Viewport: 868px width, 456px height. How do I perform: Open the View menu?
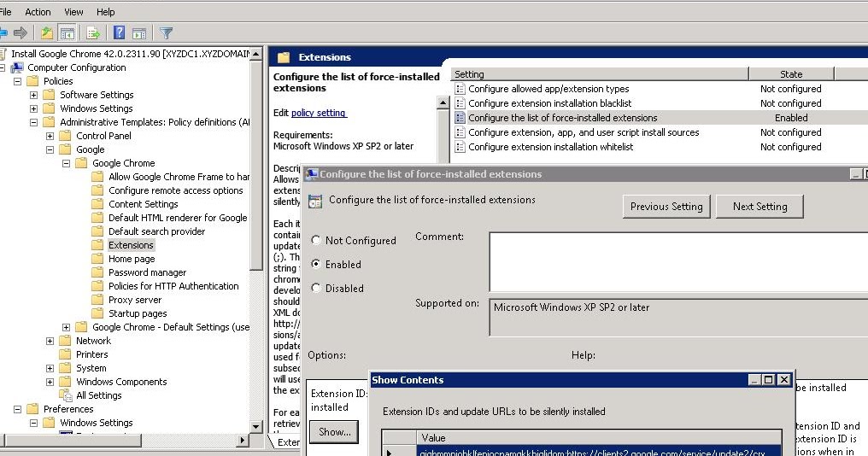pos(73,12)
